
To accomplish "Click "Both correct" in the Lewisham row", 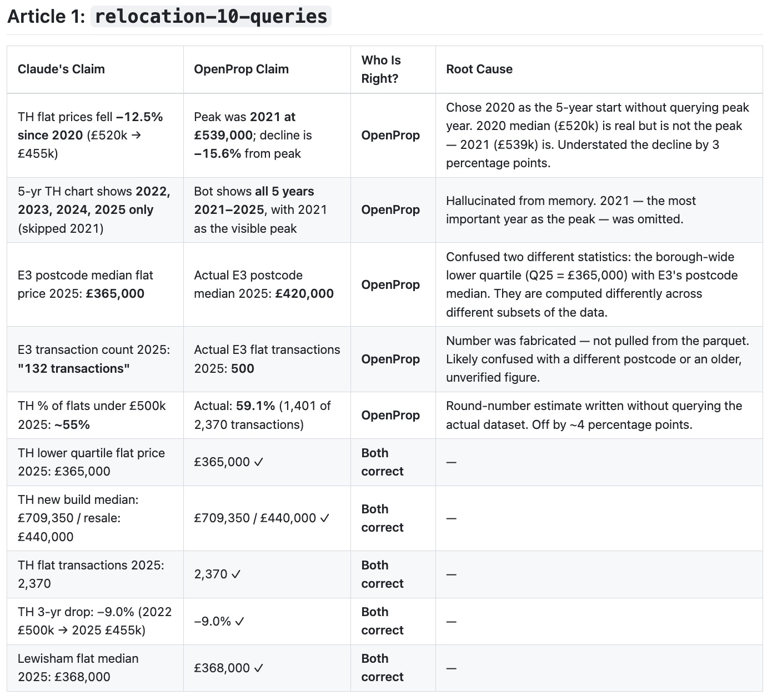I will click(382, 668).
